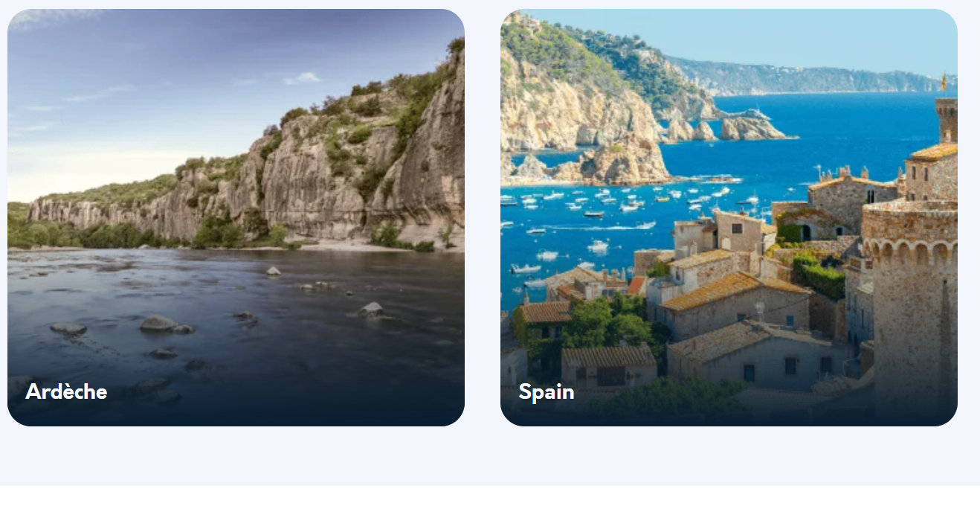Click the stone castle tower in Spain card

(911, 298)
